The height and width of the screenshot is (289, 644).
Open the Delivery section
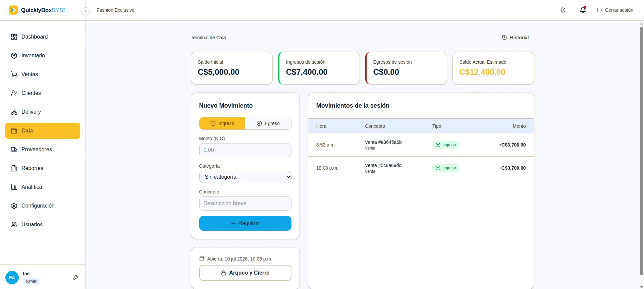point(43,112)
